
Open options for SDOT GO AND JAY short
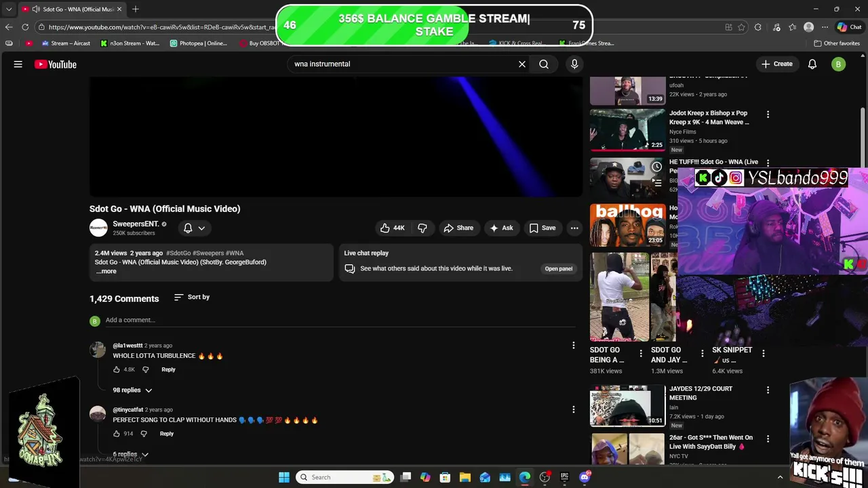point(702,353)
